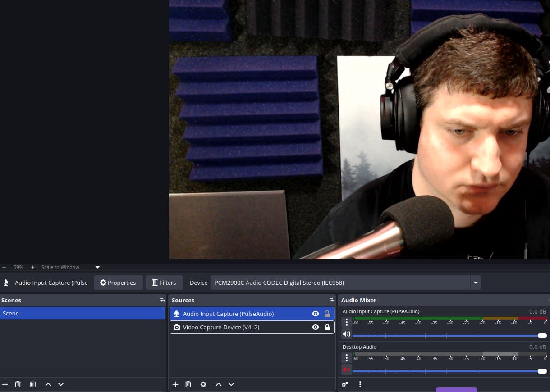Select Video Capture Device (V4L2) source

[x=221, y=327]
